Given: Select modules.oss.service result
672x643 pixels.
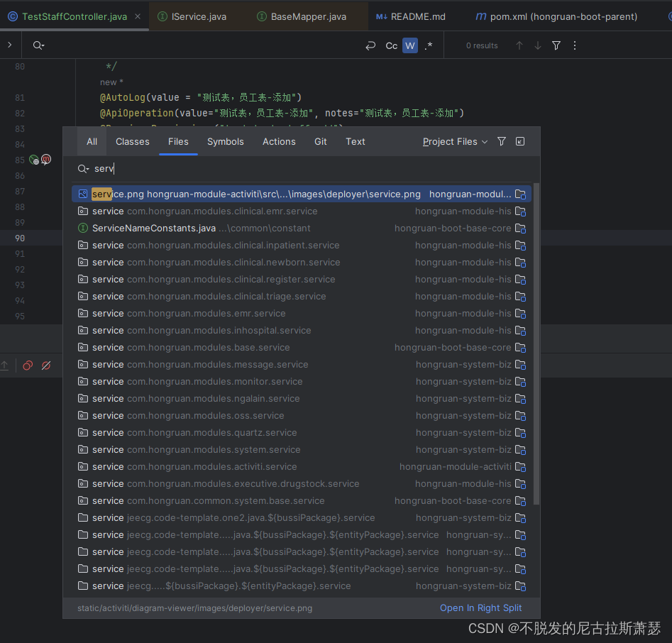Looking at the screenshot, I should coord(302,415).
